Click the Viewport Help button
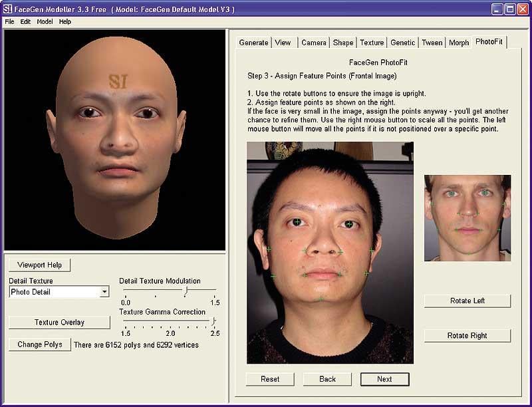 pyautogui.click(x=39, y=265)
